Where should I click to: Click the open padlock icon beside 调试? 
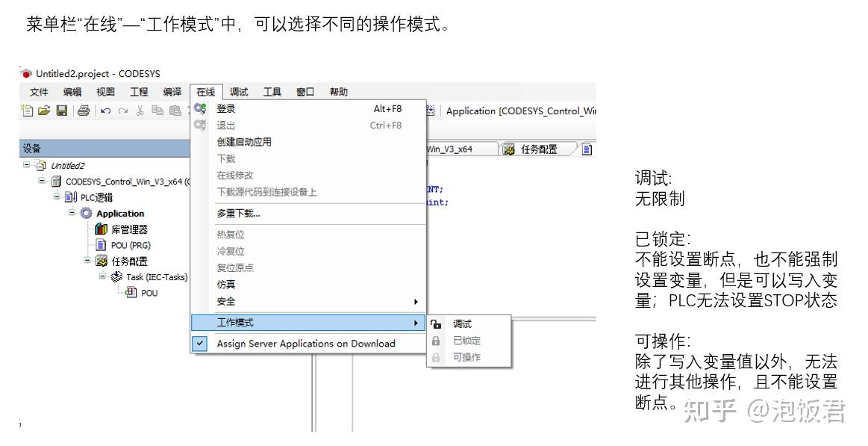click(436, 324)
